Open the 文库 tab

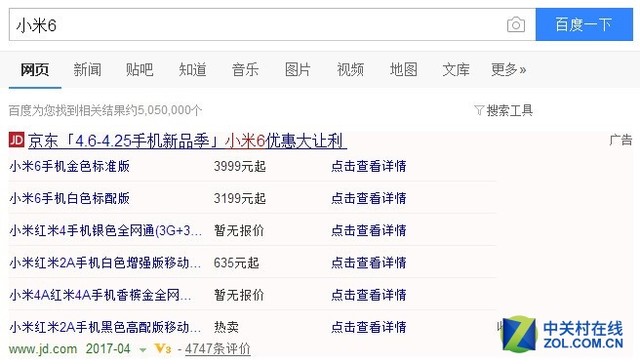(456, 69)
